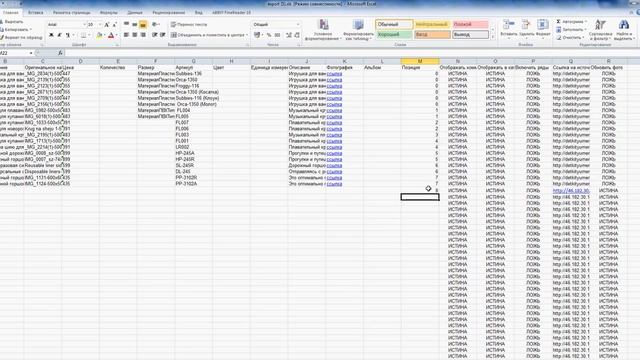Click the Comma Style (000) icon
Image resolution: width=640 pixels, height=360 pixels.
[x=277, y=35]
